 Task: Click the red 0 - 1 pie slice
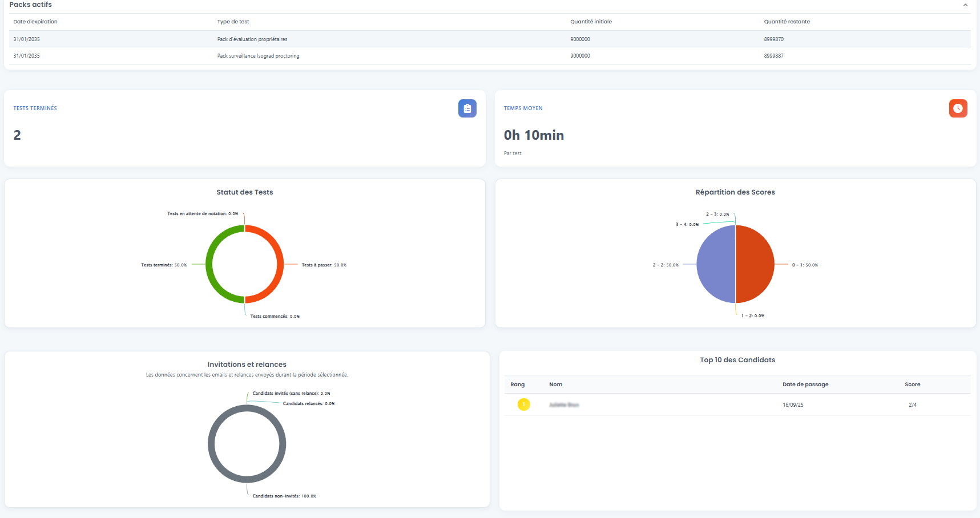click(755, 264)
